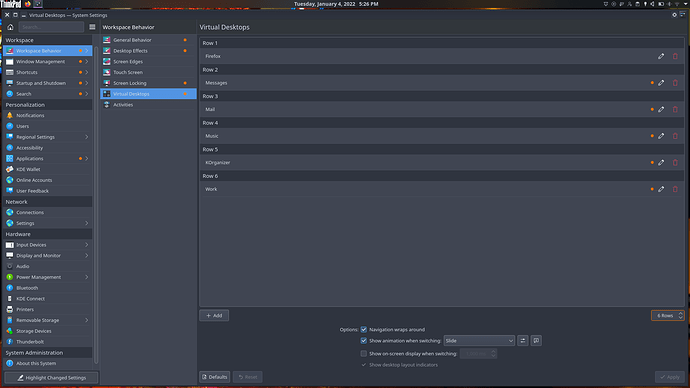Open network Connections settings
This screenshot has height=388, width=690.
click(x=48, y=212)
